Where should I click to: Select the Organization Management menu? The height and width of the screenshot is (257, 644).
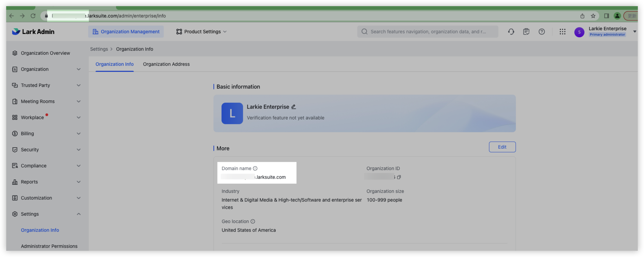(x=126, y=32)
